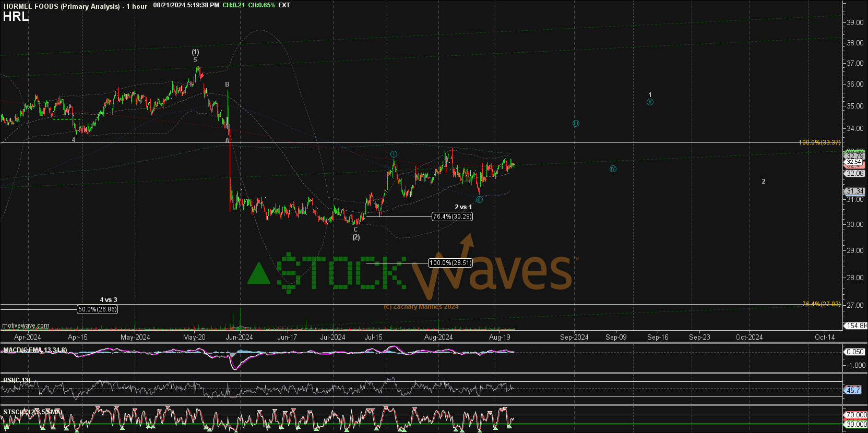
Task: Select the projected wave 2 label near October
Action: [764, 182]
